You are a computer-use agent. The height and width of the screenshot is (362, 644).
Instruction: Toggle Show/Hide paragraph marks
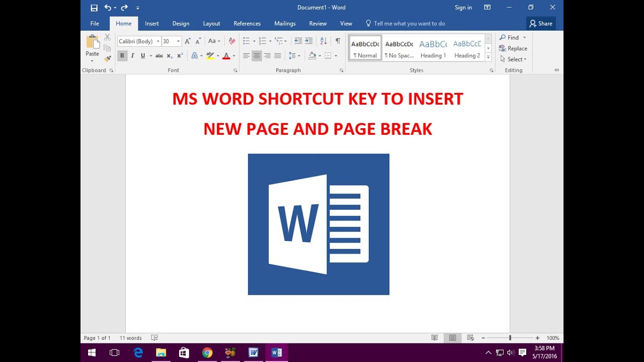pyautogui.click(x=338, y=41)
